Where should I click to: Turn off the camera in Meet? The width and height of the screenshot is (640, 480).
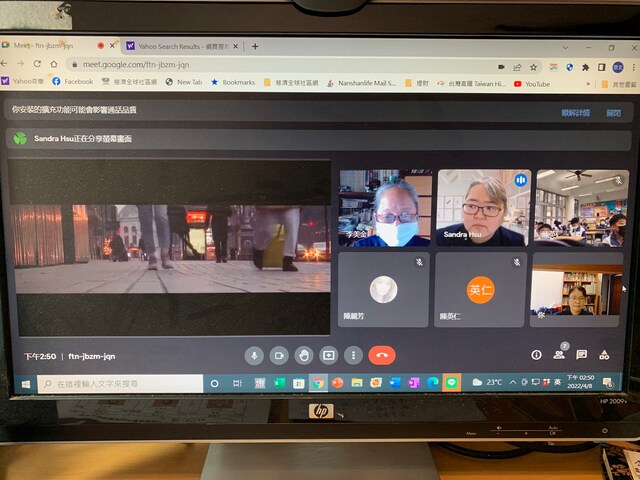pos(280,355)
